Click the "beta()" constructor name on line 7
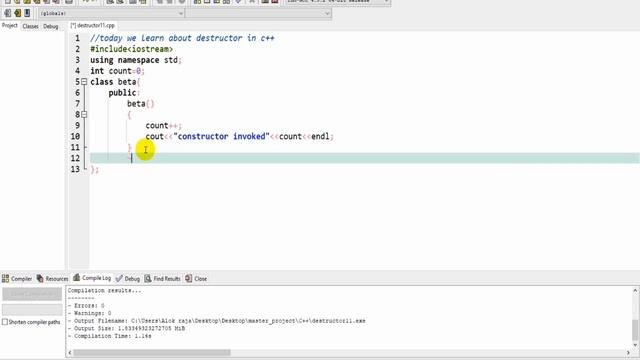This screenshot has width=640, height=360. tap(140, 104)
